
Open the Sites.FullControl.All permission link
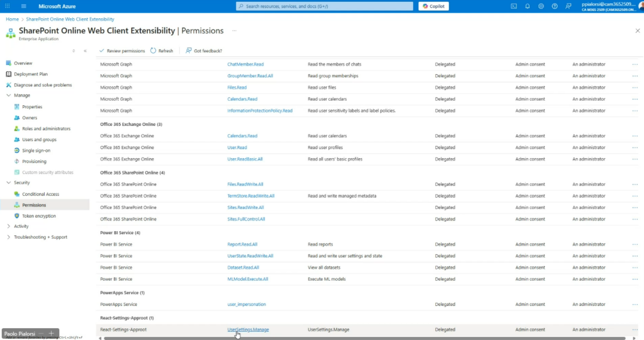click(246, 219)
